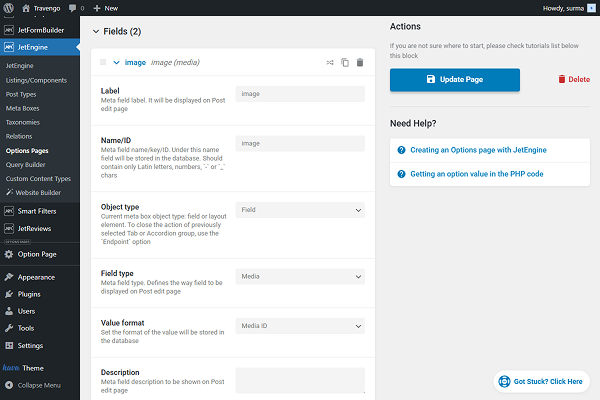Click the Settings sliders icon
The image size is (600, 400).
point(9,345)
